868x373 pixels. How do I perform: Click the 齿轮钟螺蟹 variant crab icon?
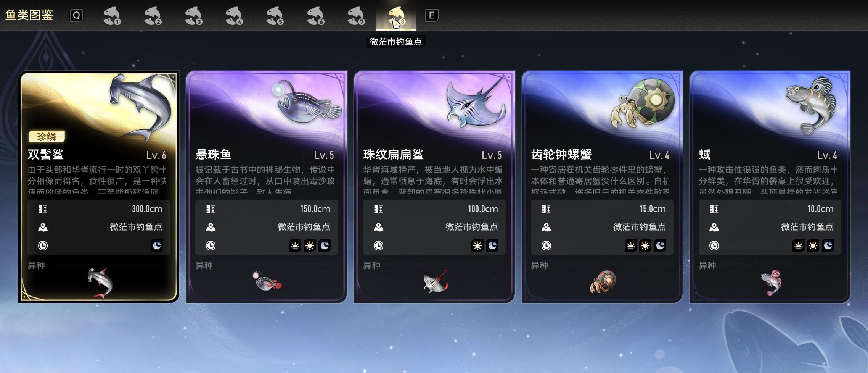click(603, 282)
